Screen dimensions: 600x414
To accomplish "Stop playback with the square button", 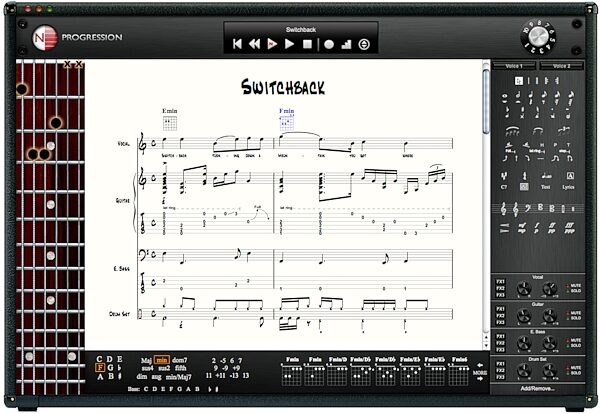I will 307,44.
